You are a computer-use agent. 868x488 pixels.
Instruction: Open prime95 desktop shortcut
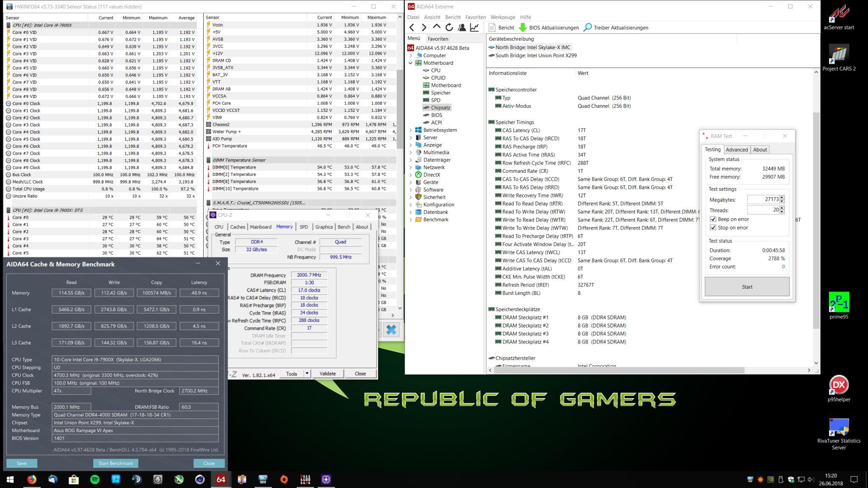(839, 305)
